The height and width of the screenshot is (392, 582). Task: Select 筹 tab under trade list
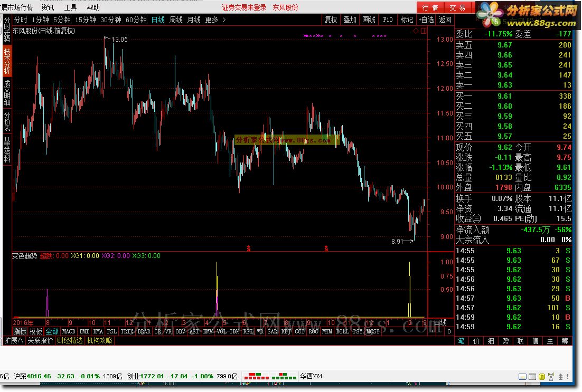click(x=565, y=341)
